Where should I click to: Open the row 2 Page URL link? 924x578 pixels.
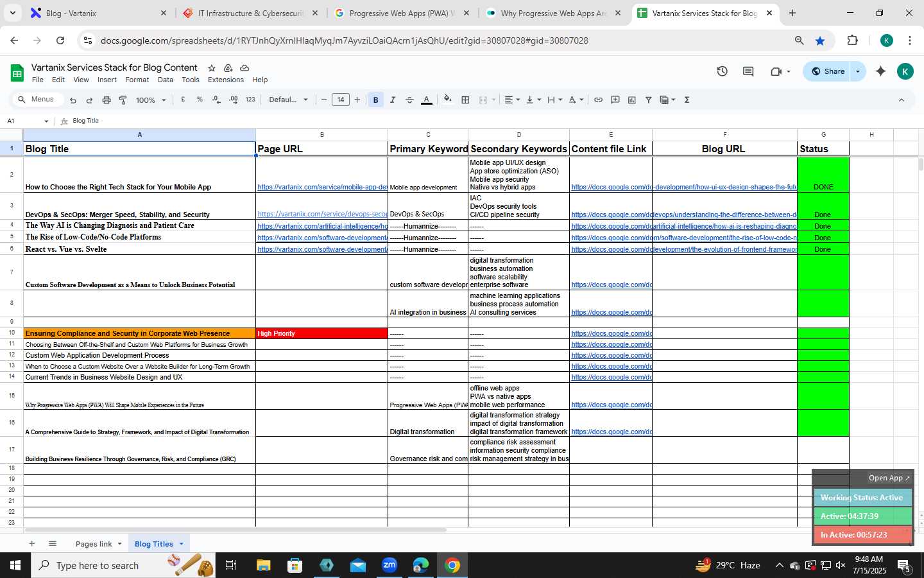[x=322, y=188]
